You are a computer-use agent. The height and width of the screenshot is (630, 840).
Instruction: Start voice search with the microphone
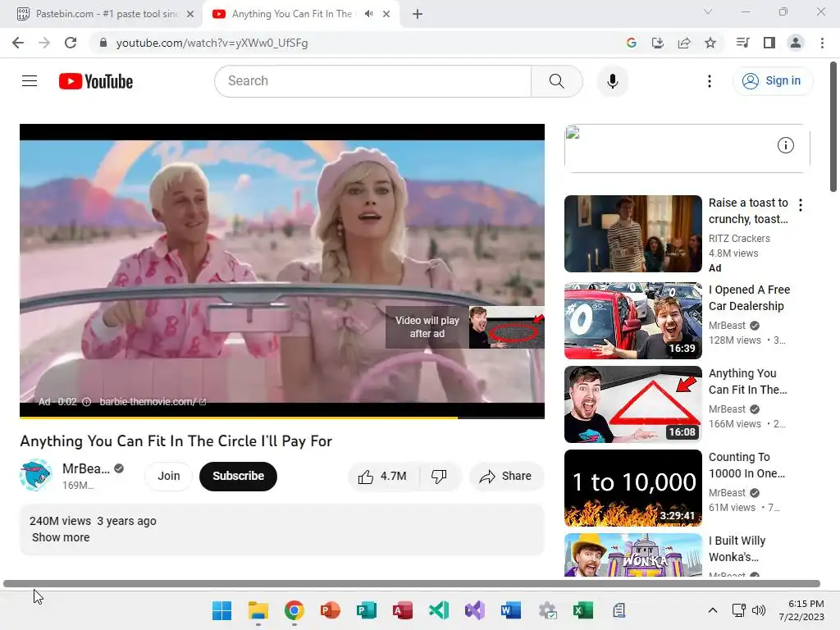point(612,81)
